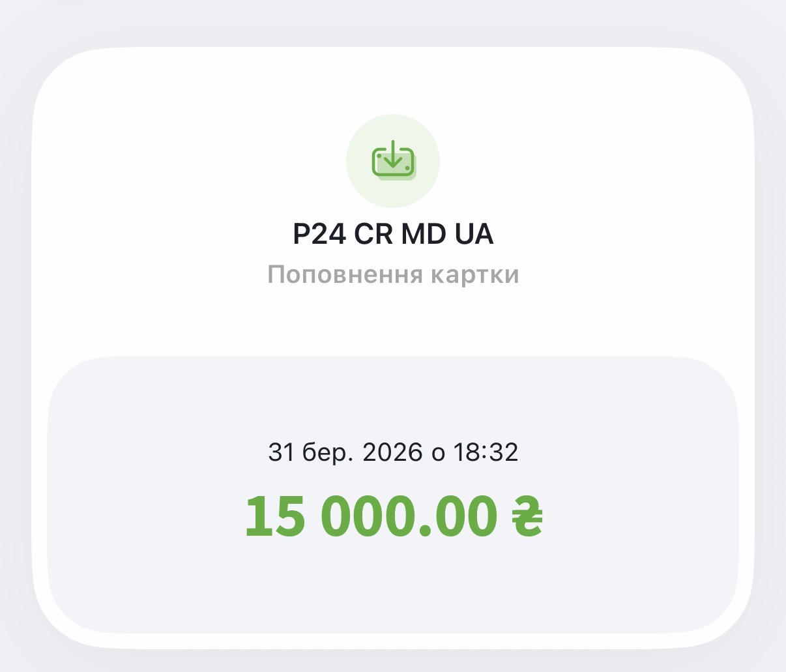The image size is (786, 672).
Task: Click the green card top-up icon
Action: pos(393,160)
